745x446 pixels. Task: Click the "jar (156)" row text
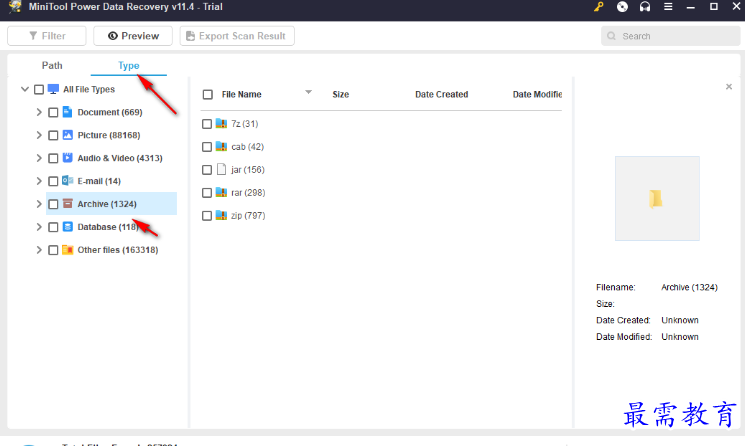click(248, 170)
